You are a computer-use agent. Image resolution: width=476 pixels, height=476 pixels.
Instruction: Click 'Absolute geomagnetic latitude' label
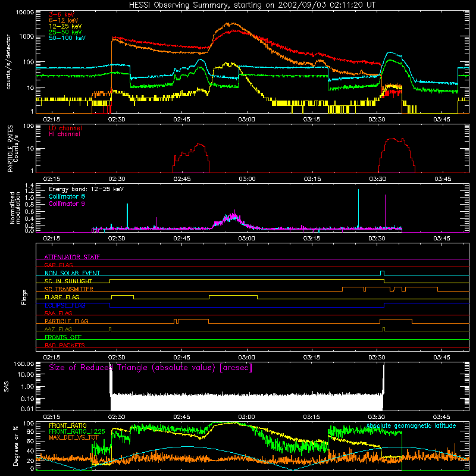(411, 426)
